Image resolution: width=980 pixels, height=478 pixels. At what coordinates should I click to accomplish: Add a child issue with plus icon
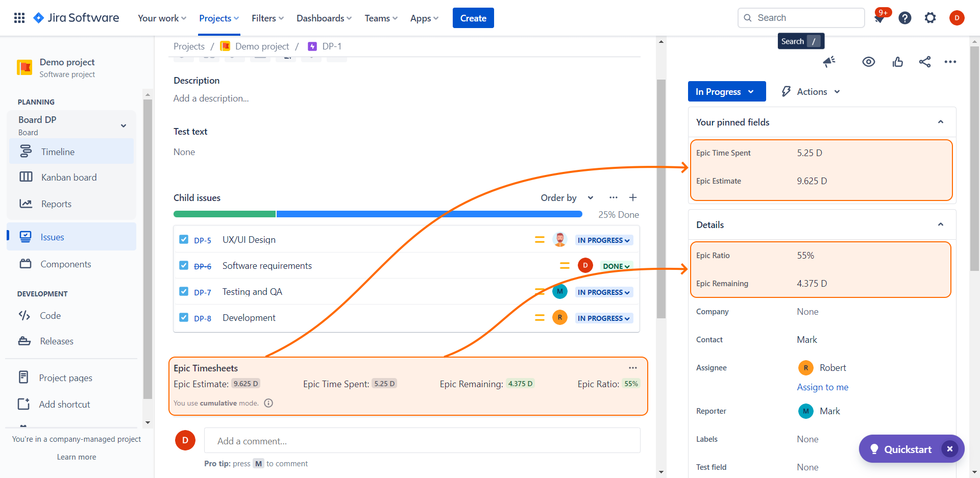pos(633,197)
